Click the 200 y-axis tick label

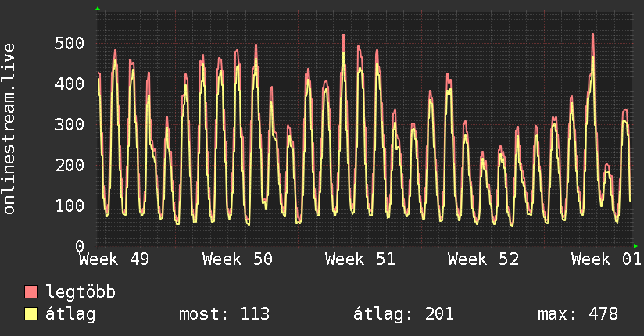(x=70, y=165)
